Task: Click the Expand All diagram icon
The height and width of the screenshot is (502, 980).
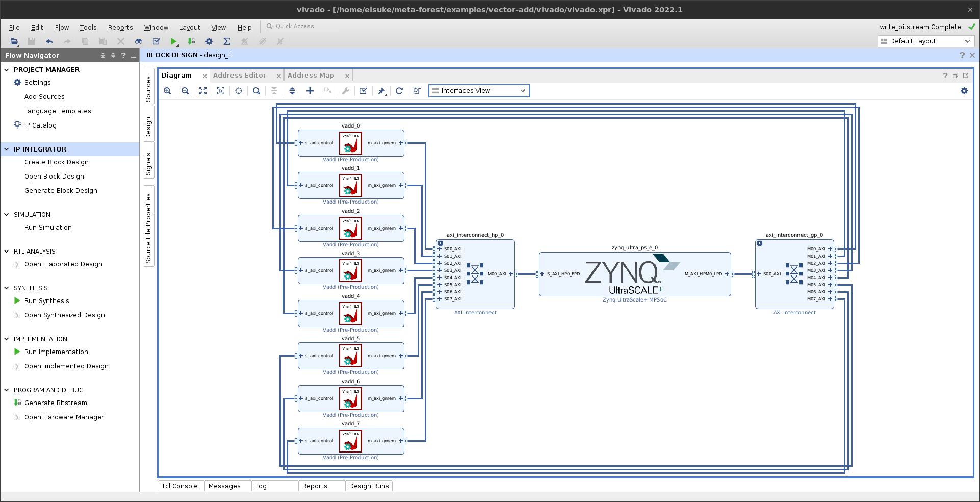Action: click(292, 91)
